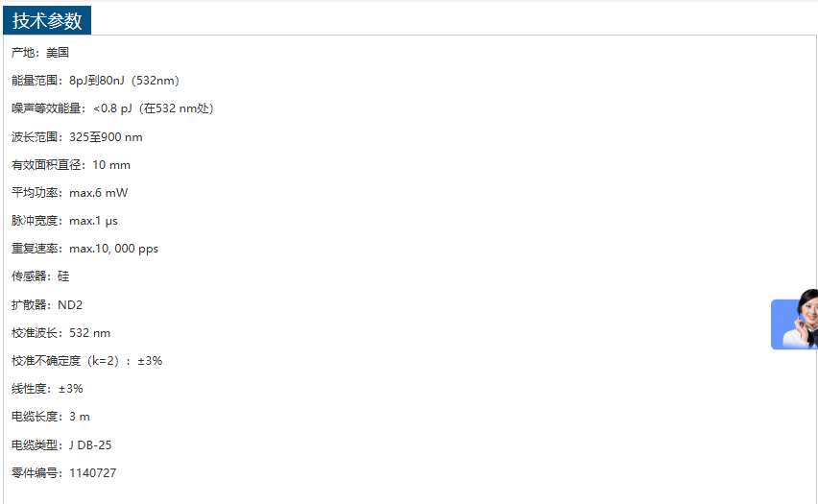The width and height of the screenshot is (818, 504).
Task: Click the 有效面积直径 10 mm line
Action: [71, 165]
